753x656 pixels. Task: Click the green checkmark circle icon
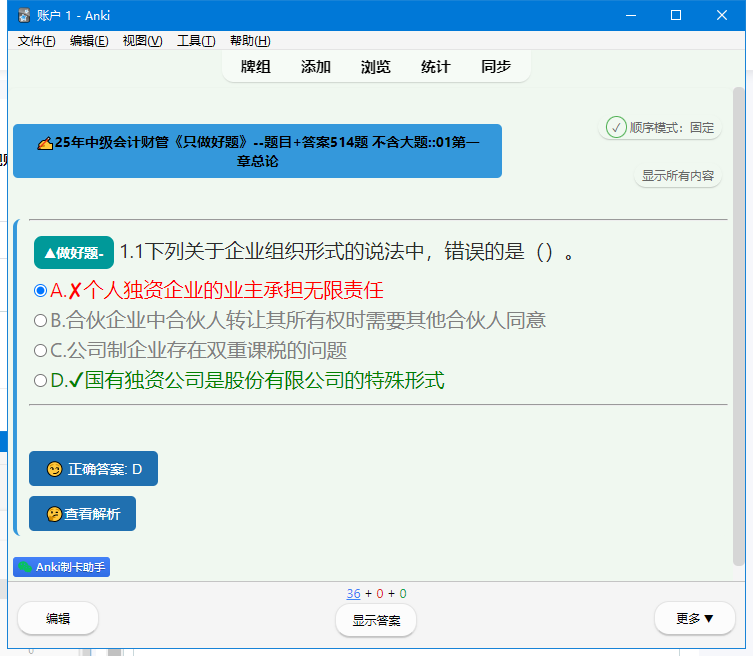coord(616,127)
